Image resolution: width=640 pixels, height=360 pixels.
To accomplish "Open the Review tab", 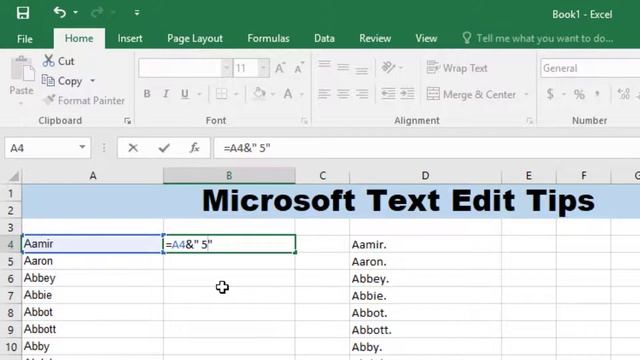I will point(375,38).
